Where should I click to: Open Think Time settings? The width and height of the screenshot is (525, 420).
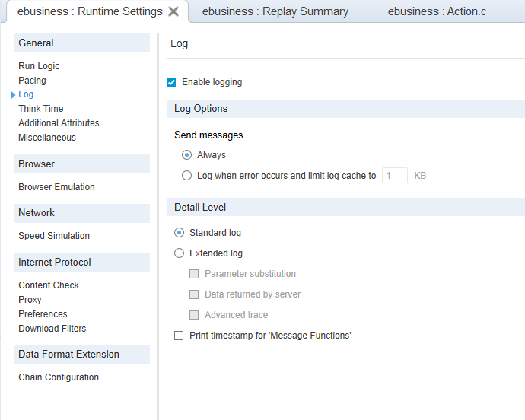tap(41, 109)
